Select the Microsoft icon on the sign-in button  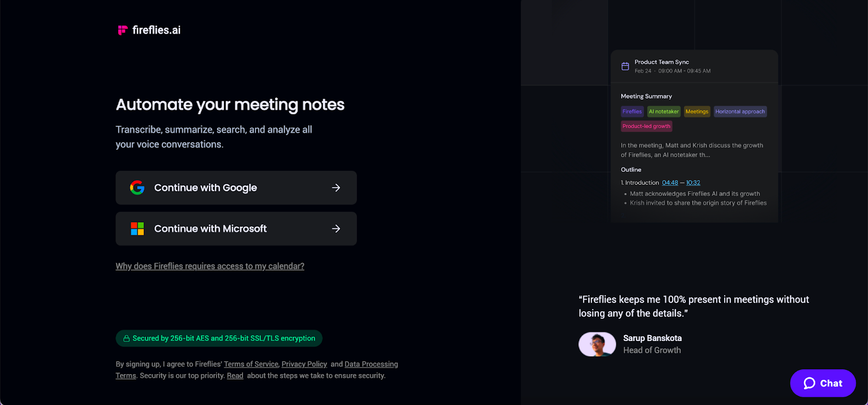[137, 228]
